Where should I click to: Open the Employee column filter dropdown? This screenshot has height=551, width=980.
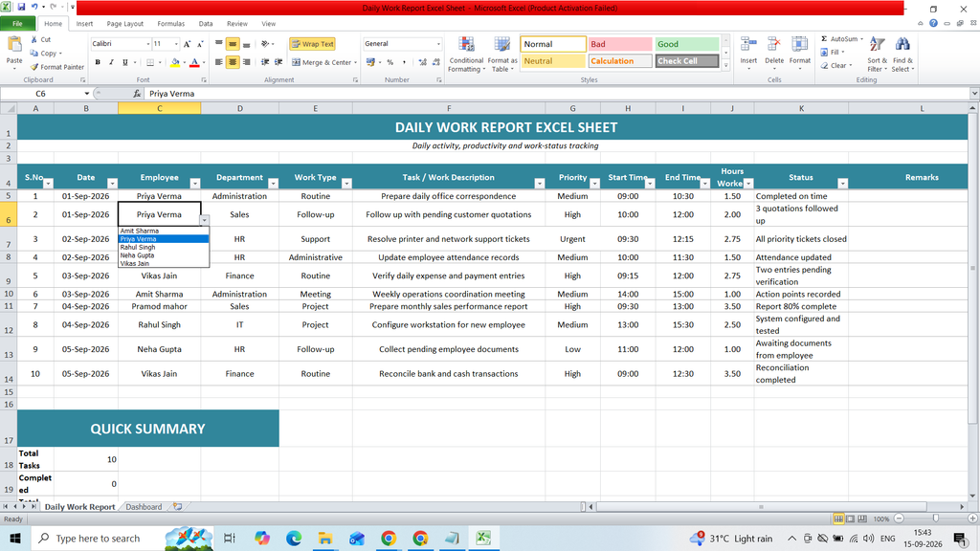point(195,184)
